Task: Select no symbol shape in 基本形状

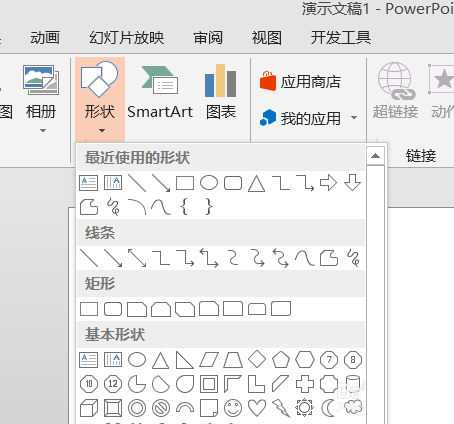Action: click(x=161, y=408)
